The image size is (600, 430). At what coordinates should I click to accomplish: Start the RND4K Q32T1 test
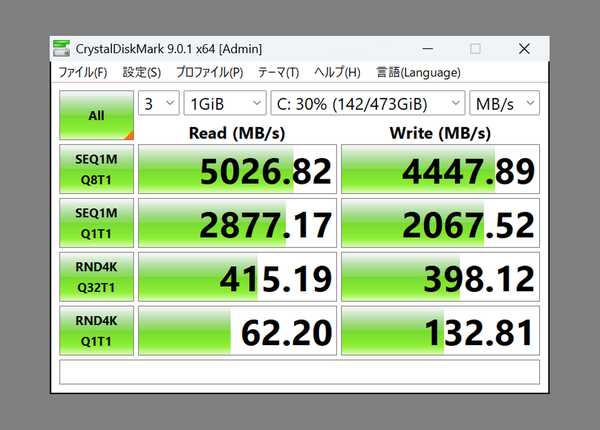[96, 277]
